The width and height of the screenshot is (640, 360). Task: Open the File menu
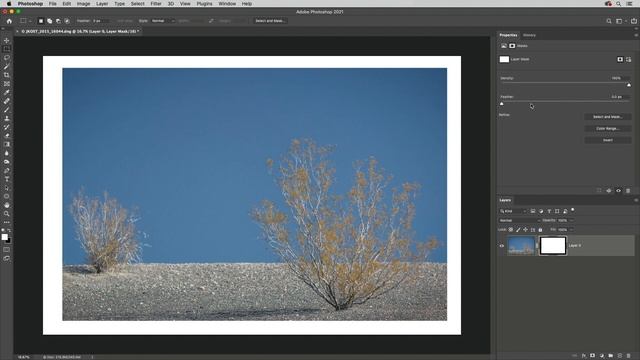pos(53,4)
